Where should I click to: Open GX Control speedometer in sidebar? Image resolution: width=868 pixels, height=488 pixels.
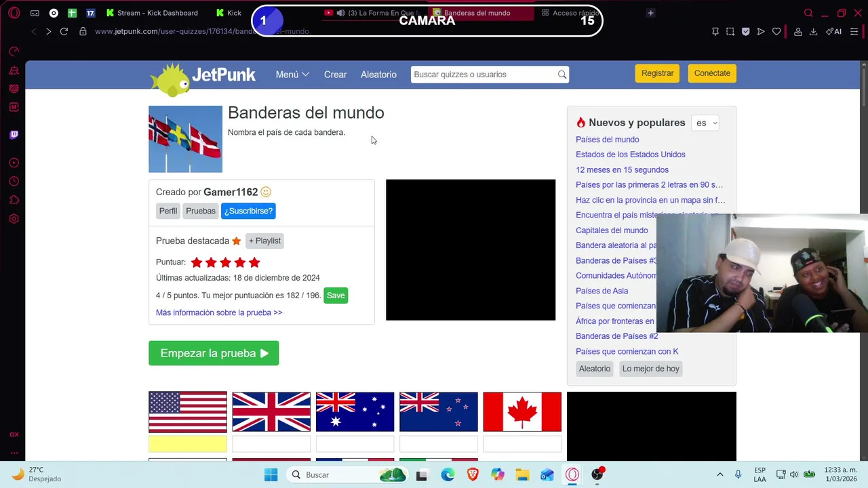tap(14, 52)
